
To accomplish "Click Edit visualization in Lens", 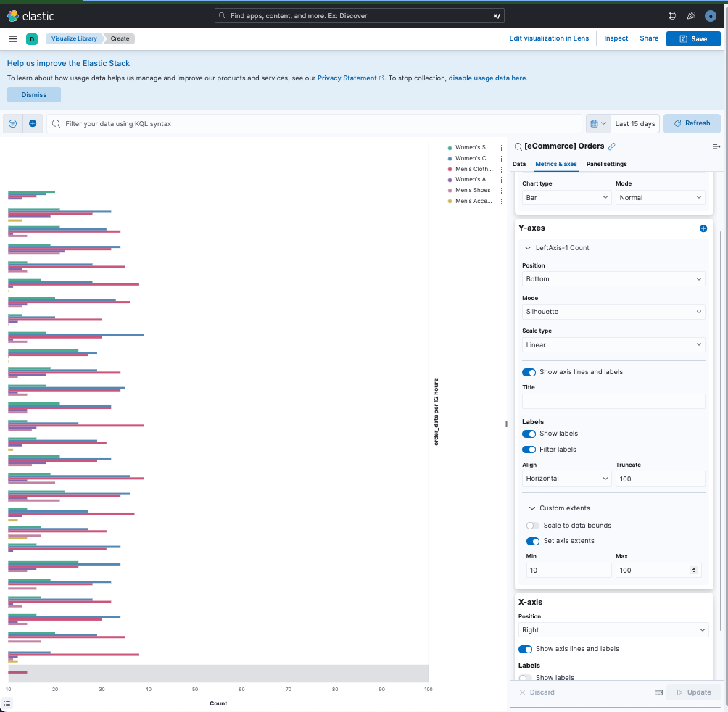I will 549,38.
